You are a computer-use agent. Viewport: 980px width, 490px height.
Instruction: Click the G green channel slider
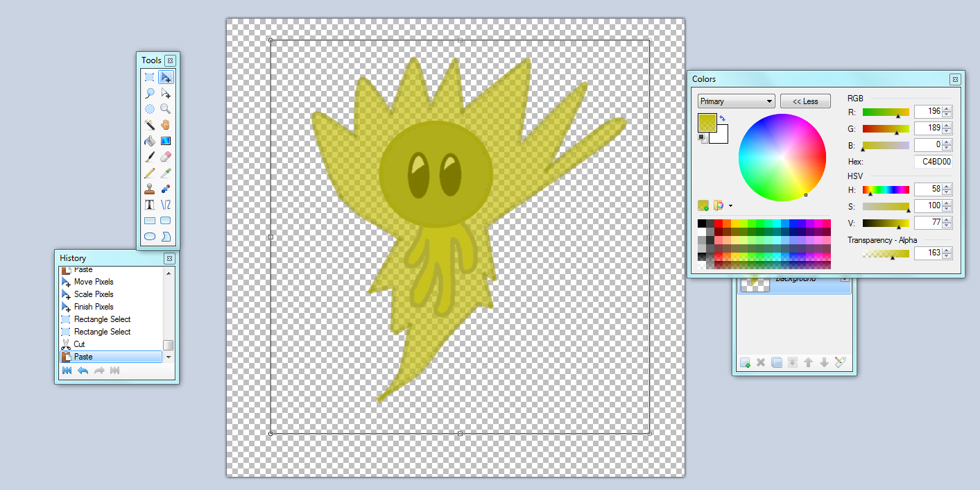point(886,129)
